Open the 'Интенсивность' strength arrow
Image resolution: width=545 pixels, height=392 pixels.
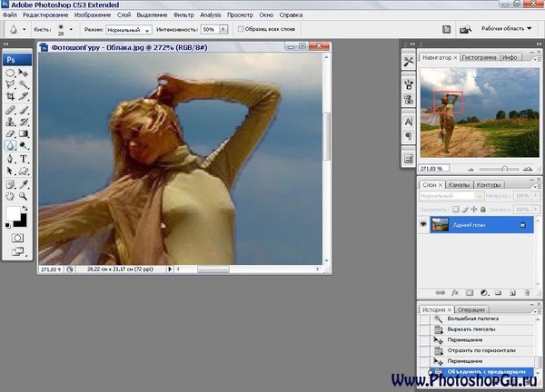224,30
